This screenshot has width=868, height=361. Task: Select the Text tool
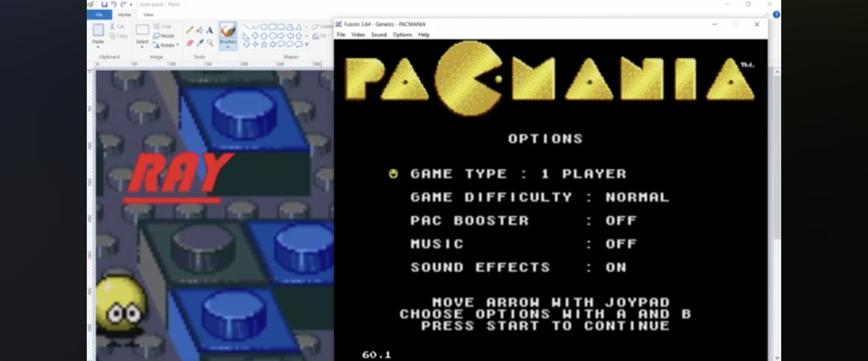[x=209, y=30]
